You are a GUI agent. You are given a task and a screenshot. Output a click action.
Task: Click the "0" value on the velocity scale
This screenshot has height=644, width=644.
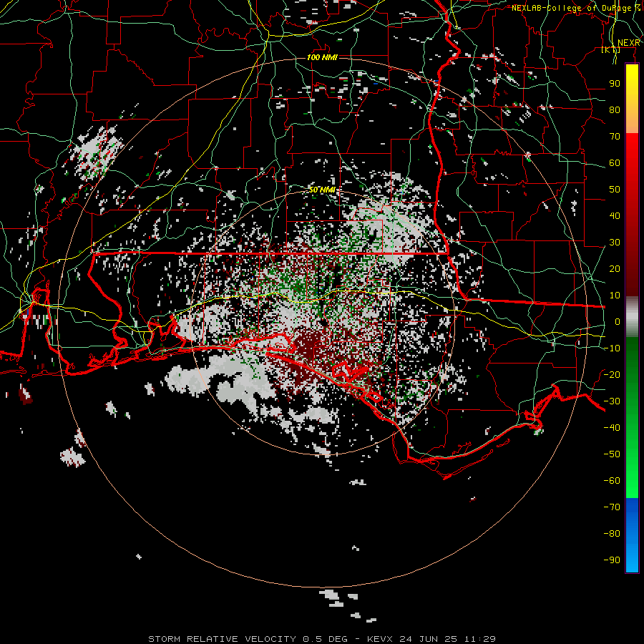[618, 322]
